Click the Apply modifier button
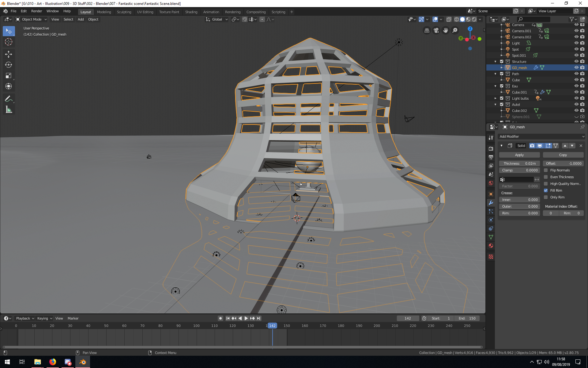588x368 pixels. click(519, 155)
